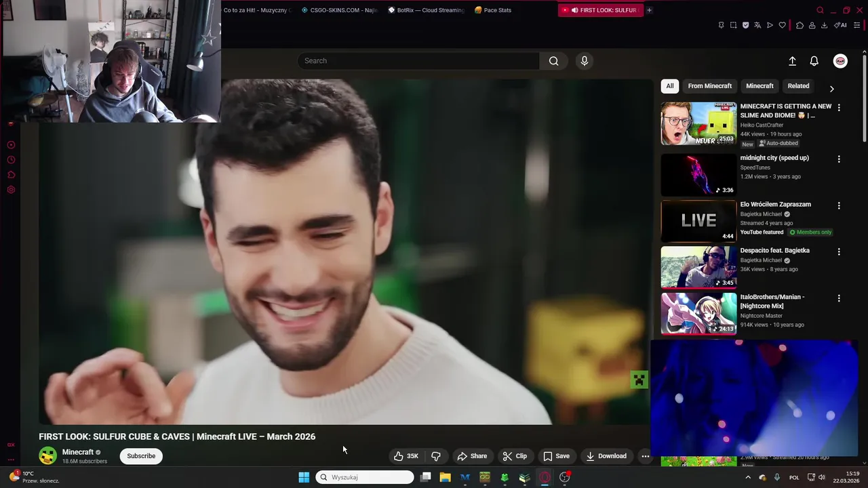Bookmark the page with the heart icon
The height and width of the screenshot is (488, 868).
coord(782,25)
